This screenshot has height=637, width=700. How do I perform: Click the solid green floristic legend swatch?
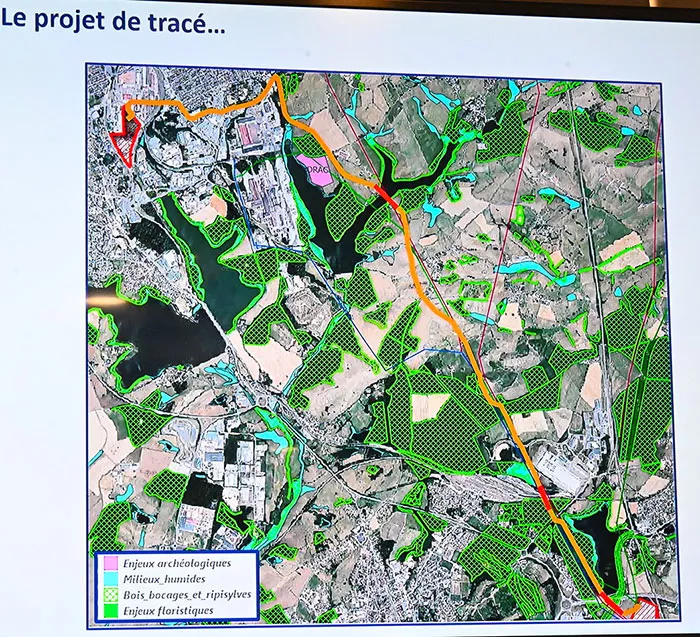click(x=111, y=611)
